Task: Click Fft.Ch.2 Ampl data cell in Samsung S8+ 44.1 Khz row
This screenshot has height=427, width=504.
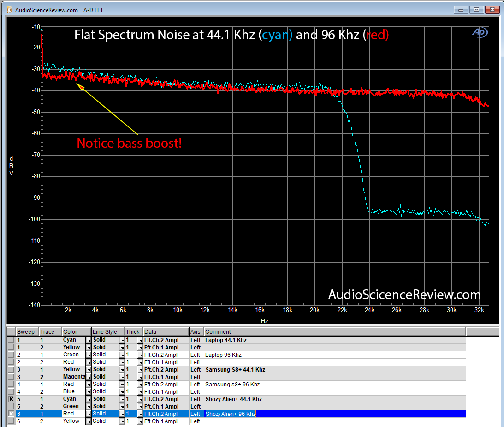Action: click(x=166, y=370)
